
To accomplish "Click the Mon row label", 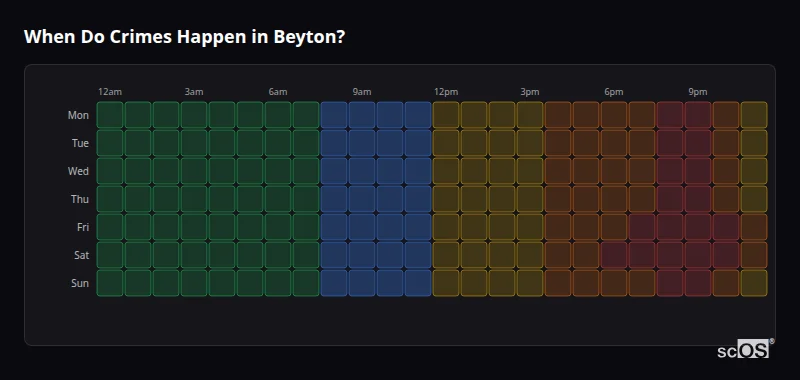I will (78, 115).
